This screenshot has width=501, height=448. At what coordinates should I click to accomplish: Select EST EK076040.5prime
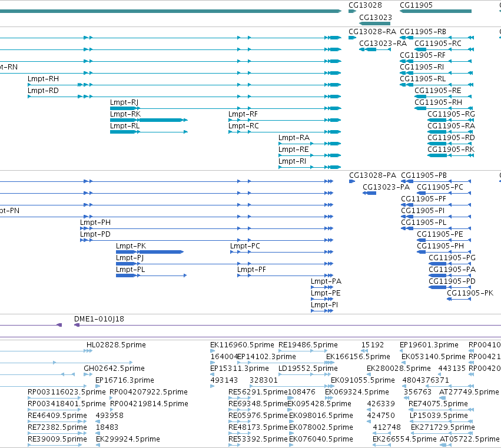click(321, 440)
